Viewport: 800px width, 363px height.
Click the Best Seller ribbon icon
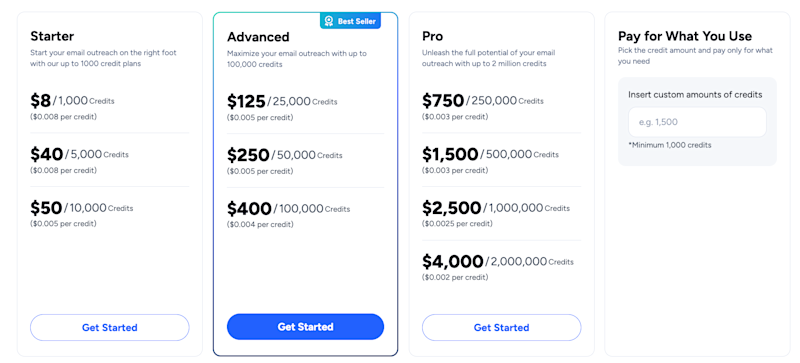pos(329,21)
